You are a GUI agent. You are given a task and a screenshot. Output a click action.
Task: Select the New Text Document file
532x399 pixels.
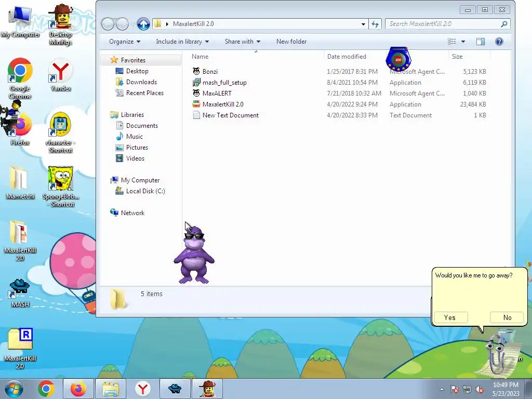click(x=225, y=115)
